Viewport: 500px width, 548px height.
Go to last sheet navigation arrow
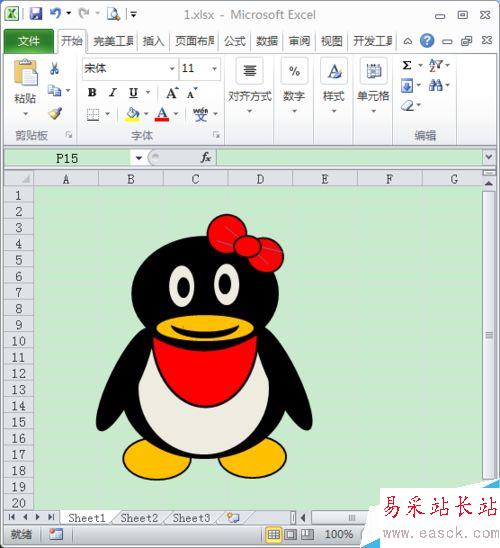pos(51,517)
